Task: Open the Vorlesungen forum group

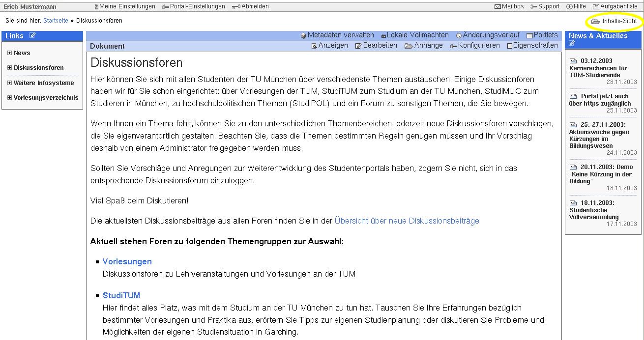Action: [x=127, y=262]
